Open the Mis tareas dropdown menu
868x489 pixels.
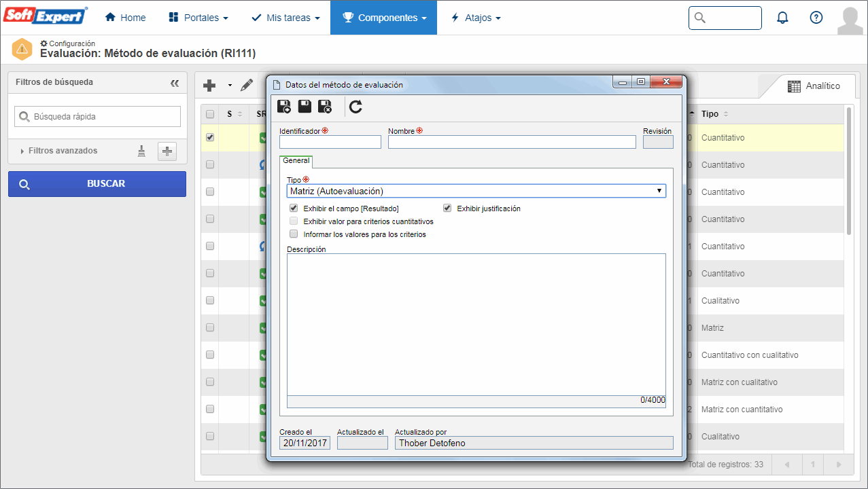coord(285,18)
